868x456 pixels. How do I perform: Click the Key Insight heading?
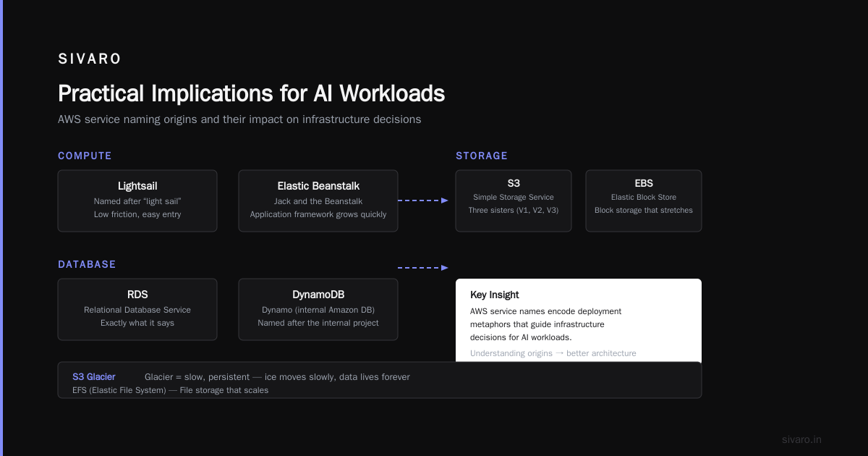[x=495, y=295]
